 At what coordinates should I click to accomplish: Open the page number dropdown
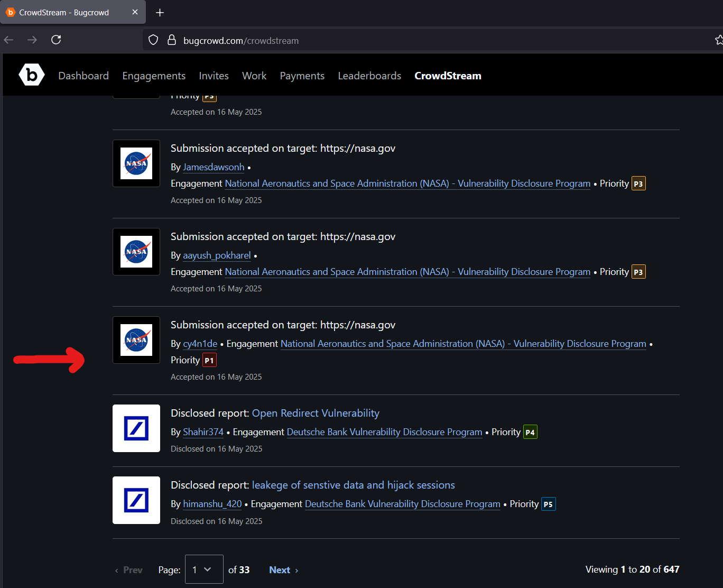point(204,569)
